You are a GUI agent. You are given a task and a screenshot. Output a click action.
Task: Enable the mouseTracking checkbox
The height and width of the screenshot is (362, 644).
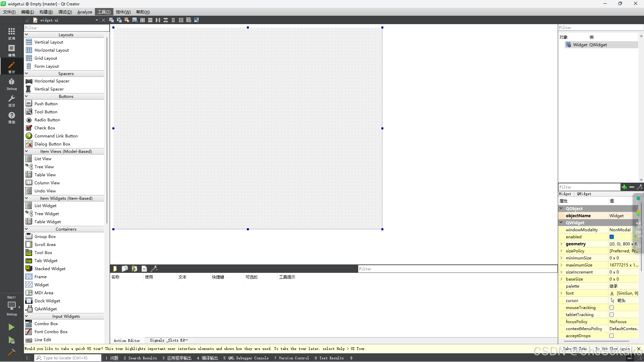(611, 308)
